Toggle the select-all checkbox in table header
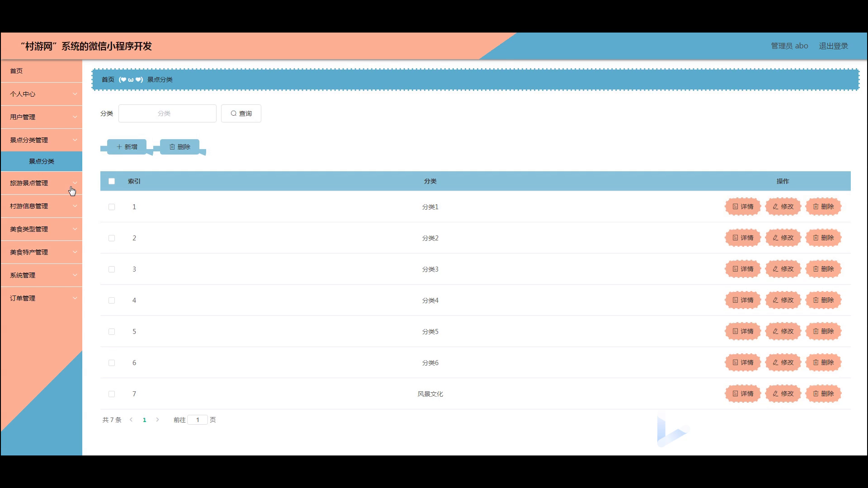This screenshot has width=868, height=488. 112,181
